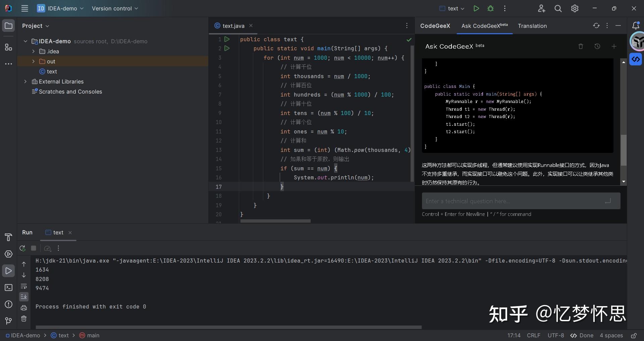Open the Terminal tool window
Screen dimensions: 644x341
pyautogui.click(x=8, y=288)
